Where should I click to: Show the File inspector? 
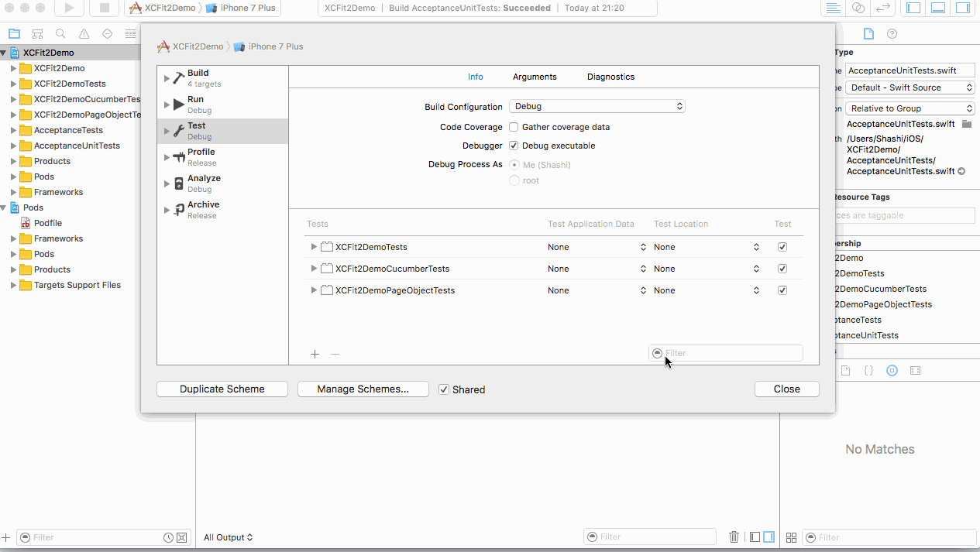[868, 34]
